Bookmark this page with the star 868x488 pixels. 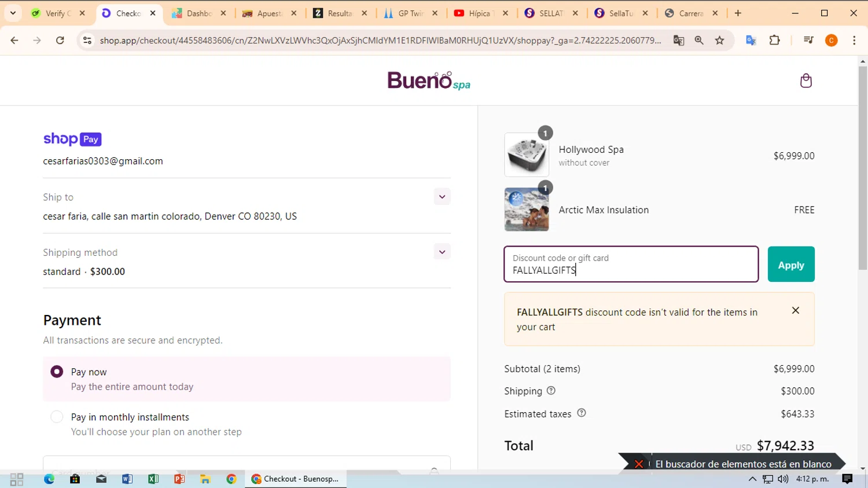(720, 40)
